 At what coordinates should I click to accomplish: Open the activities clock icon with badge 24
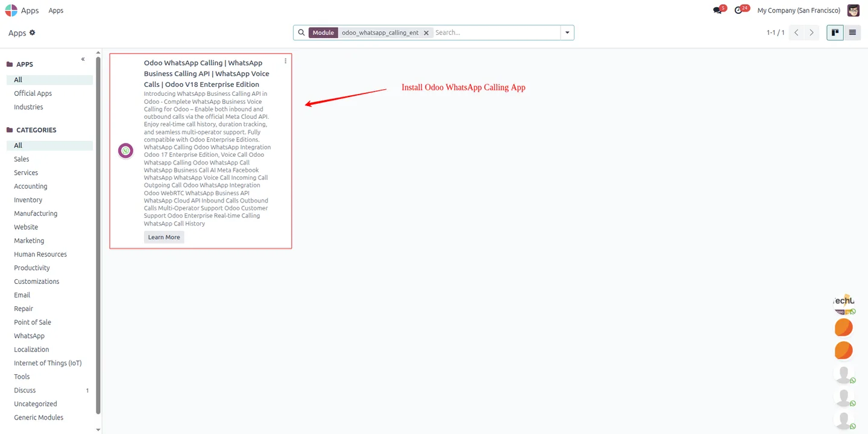739,10
